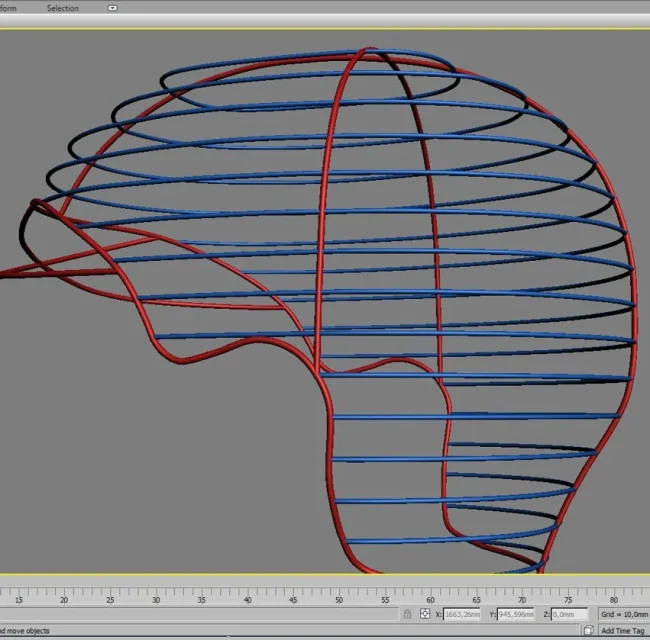Toggle the selection lock icon
This screenshot has width=650, height=640.
click(407, 614)
